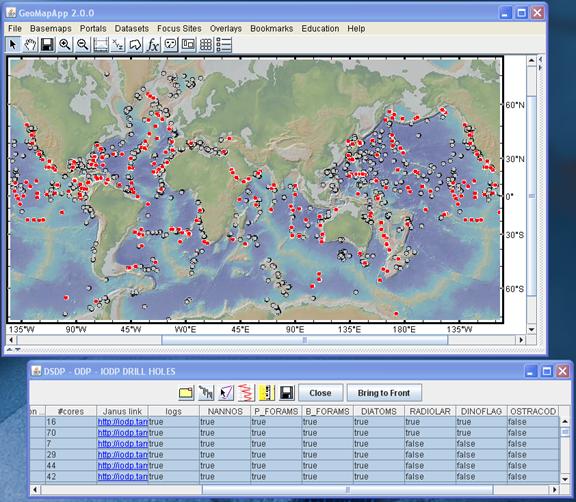
Task: Click the drill holes window title icon
Action: pyautogui.click(x=36, y=371)
